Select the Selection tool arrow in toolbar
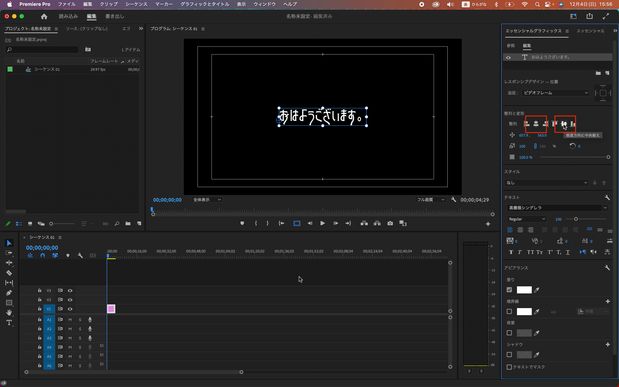 (9, 243)
